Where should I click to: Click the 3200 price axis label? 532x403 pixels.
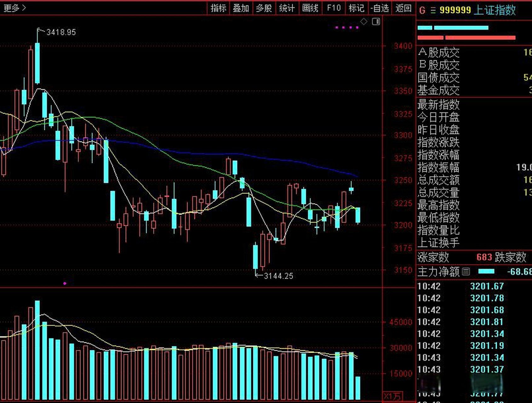pos(403,225)
